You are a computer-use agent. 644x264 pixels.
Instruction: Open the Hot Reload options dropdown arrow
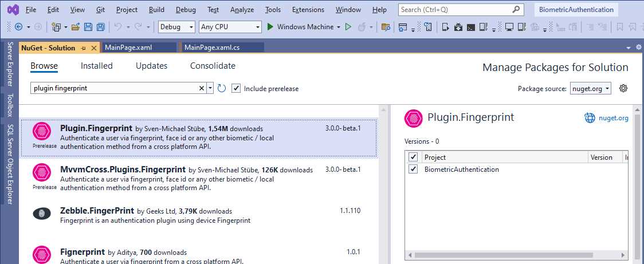[x=371, y=27]
